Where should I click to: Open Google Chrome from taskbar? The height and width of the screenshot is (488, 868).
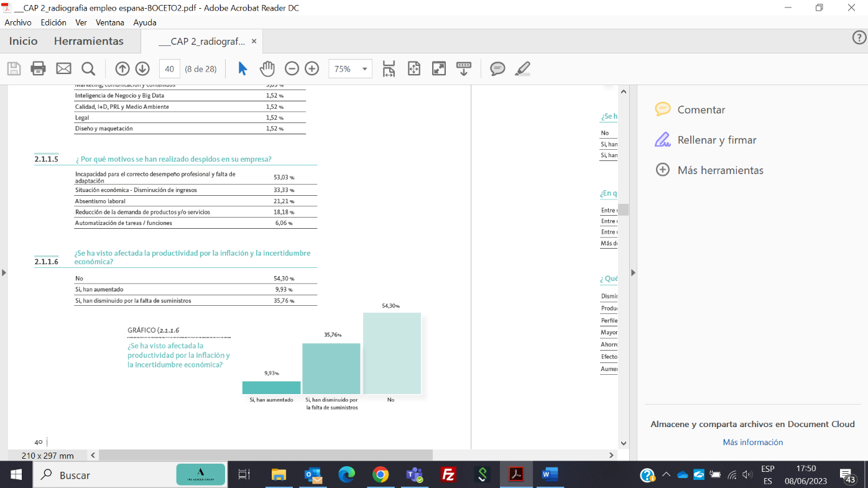point(381,475)
